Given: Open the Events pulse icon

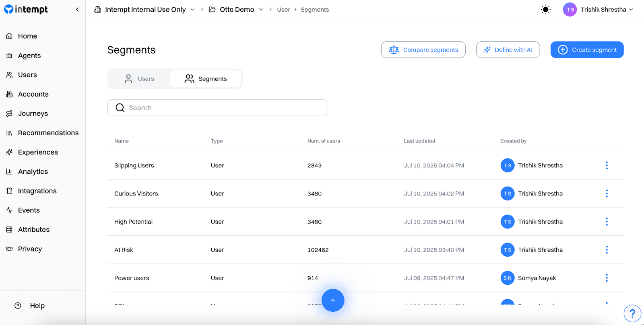Looking at the screenshot, I should 9,210.
